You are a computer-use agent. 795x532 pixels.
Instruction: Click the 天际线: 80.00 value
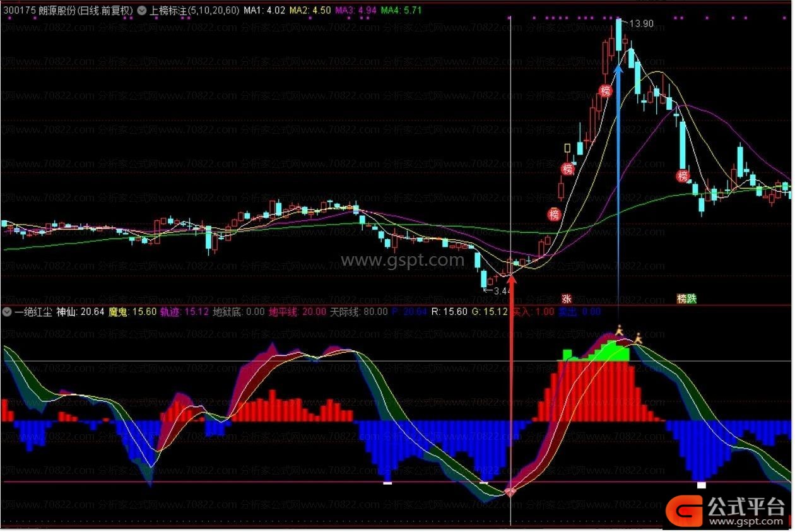click(x=359, y=312)
